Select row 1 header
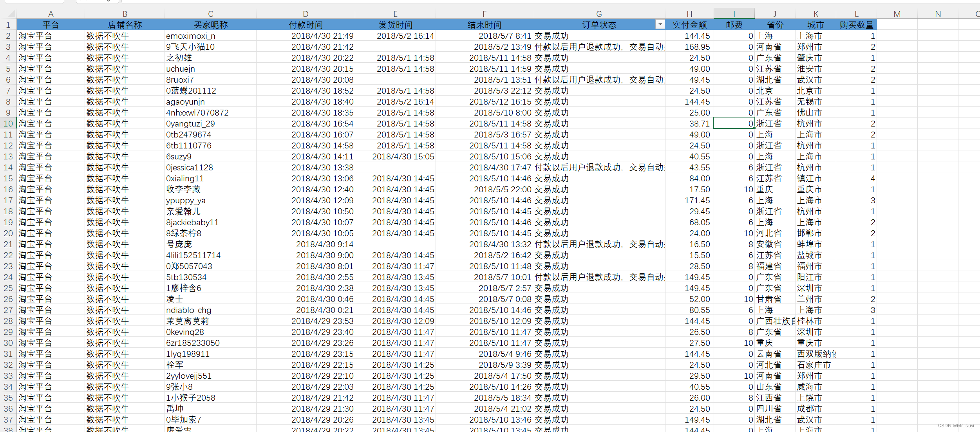Screen dimensions: 980x432 pyautogui.click(x=8, y=25)
